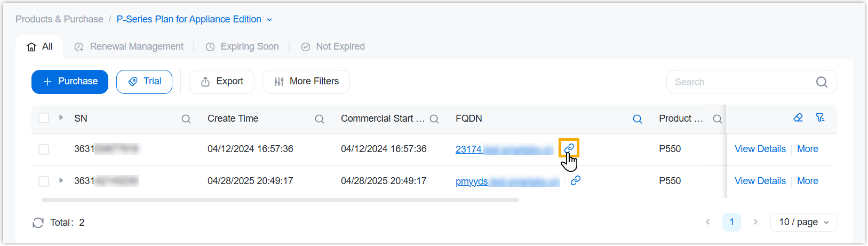Expand the second row's detail arrow
This screenshot has height=246, width=868.
click(61, 180)
